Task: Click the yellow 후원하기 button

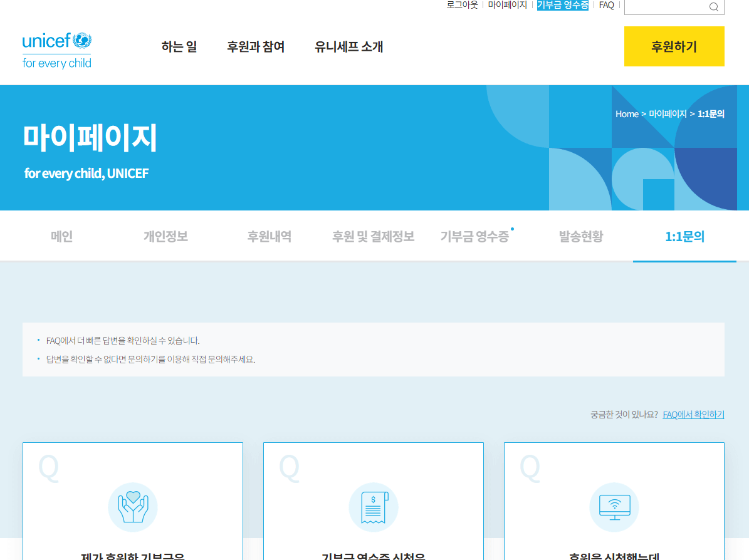Action: (x=674, y=46)
